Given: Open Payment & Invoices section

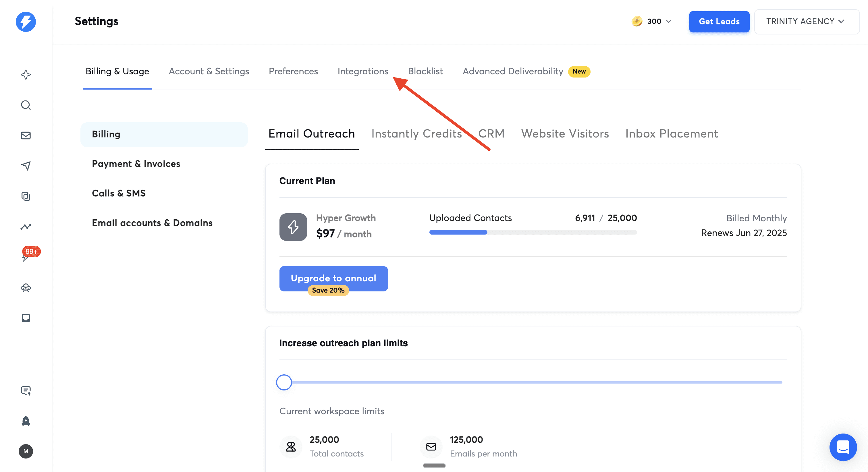Looking at the screenshot, I should click(x=136, y=164).
